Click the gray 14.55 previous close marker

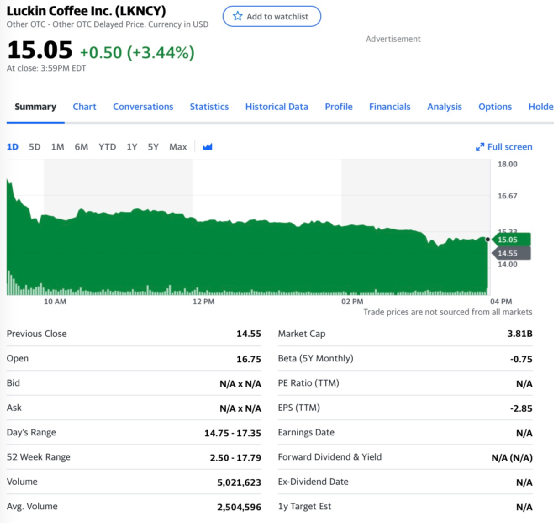511,253
